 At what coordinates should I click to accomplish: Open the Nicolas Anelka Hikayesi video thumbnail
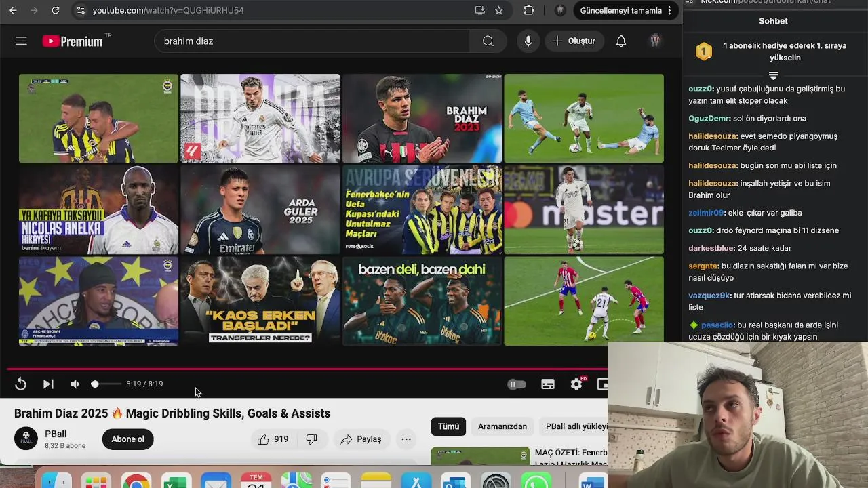[98, 209]
